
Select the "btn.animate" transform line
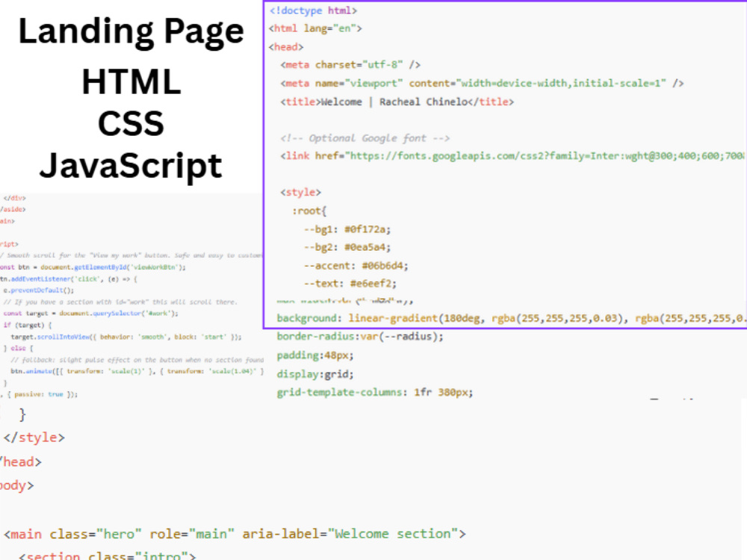pyautogui.click(x=137, y=371)
